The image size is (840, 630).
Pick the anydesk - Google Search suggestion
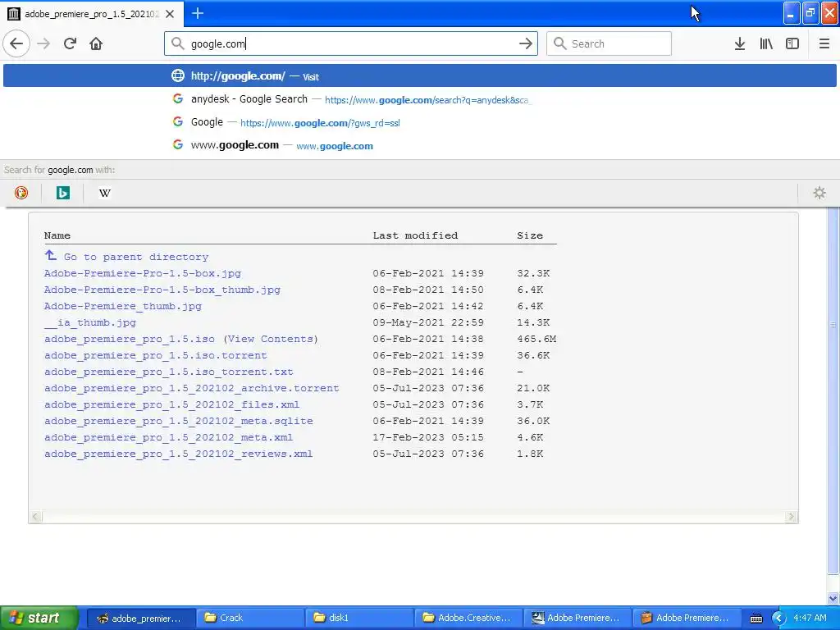pos(419,99)
